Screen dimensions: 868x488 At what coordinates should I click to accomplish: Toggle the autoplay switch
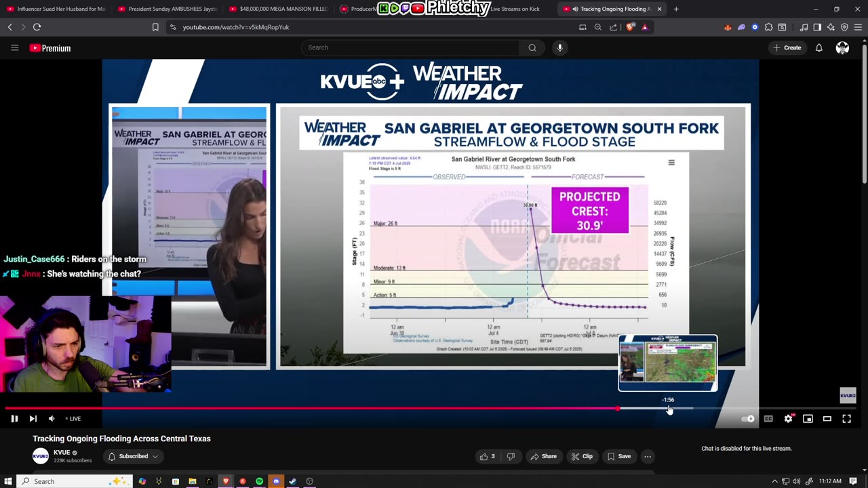(748, 419)
